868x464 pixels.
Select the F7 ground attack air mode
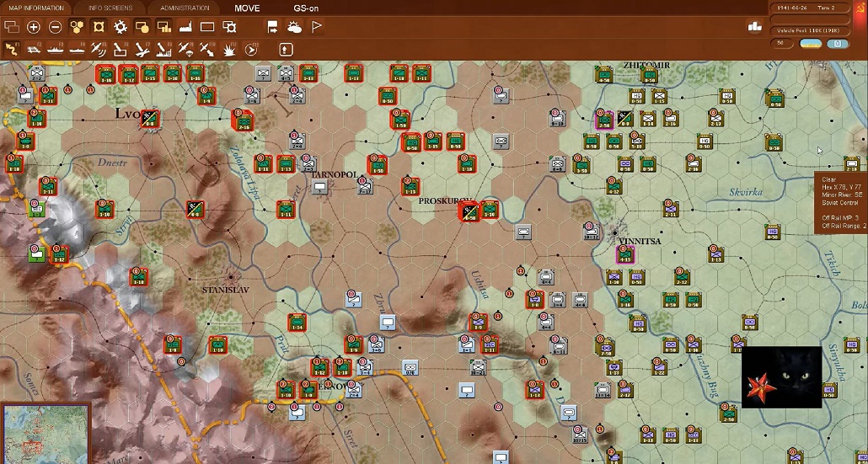[x=142, y=49]
